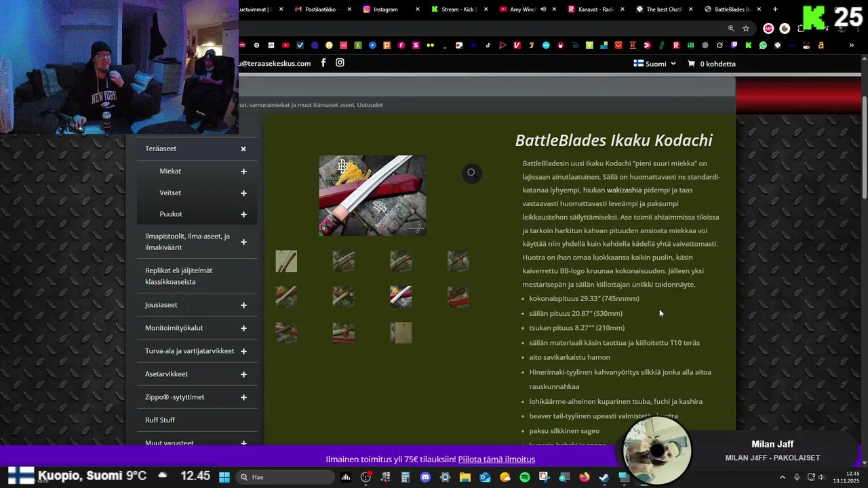Expand Turva-ala ja vartijatarvikkeet category
The width and height of the screenshot is (868, 488).
coord(243,351)
